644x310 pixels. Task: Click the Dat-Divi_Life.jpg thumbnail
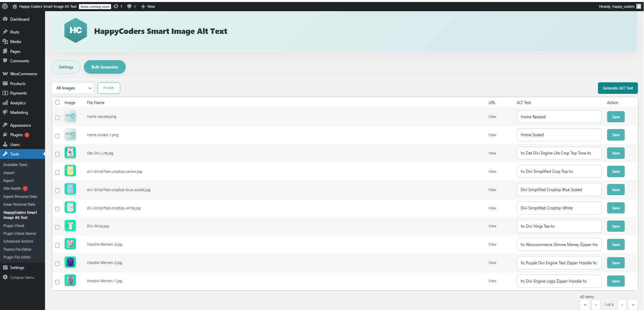tap(70, 153)
